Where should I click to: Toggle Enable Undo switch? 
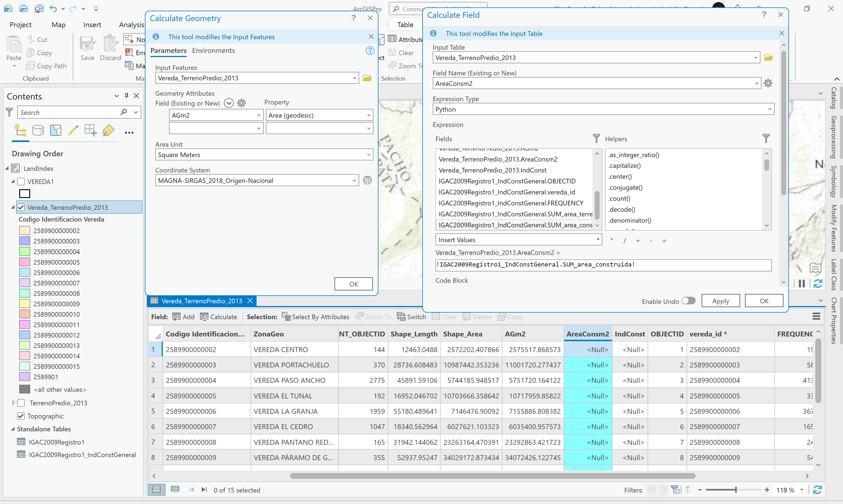point(689,301)
